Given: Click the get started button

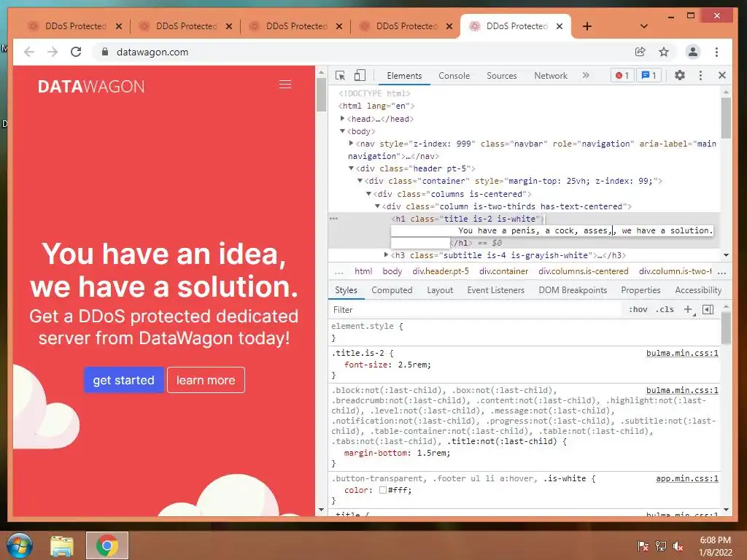Looking at the screenshot, I should tap(124, 380).
